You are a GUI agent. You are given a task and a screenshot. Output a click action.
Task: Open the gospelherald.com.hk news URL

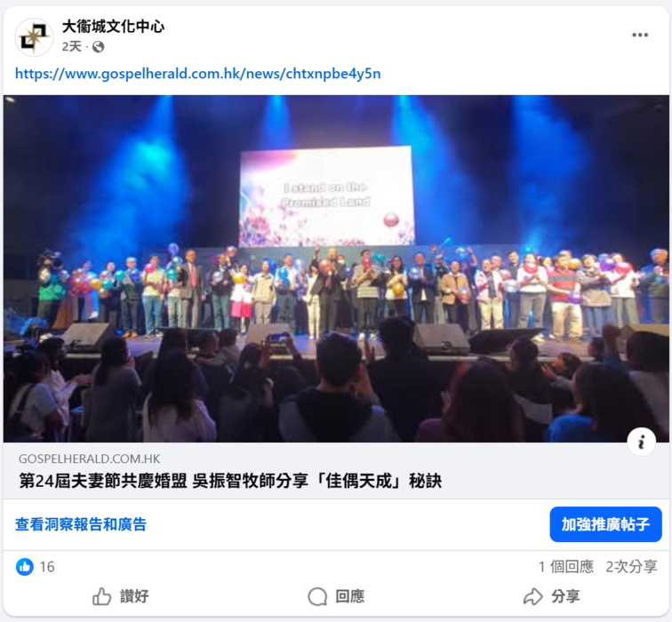(x=198, y=74)
